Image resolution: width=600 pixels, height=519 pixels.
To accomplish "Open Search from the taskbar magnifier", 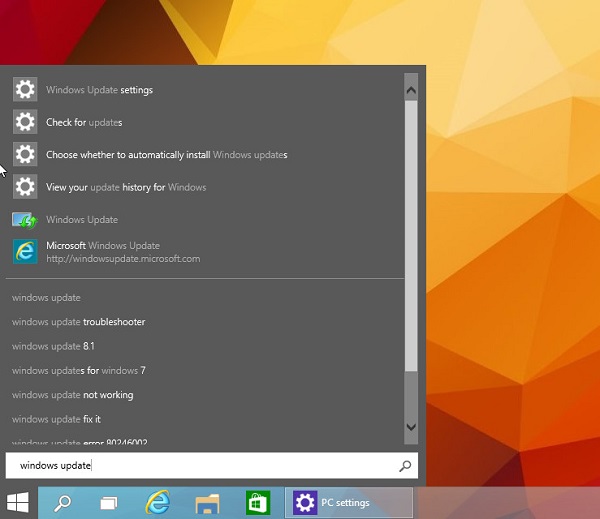I will point(62,502).
